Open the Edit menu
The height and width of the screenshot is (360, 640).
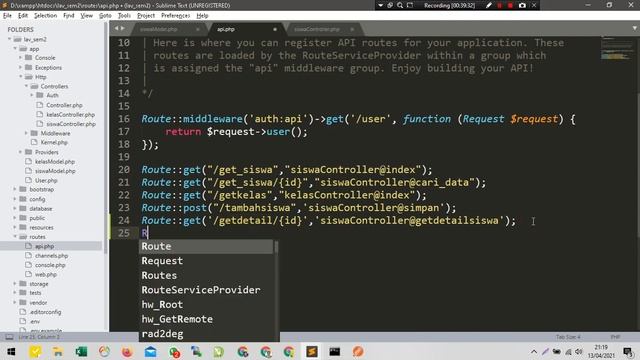(x=23, y=16)
